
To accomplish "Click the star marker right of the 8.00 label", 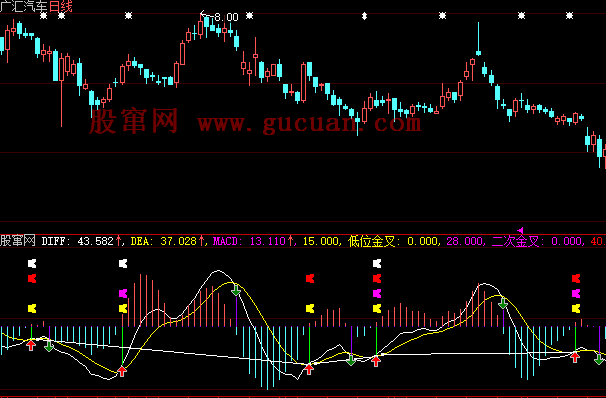I will [x=250, y=16].
